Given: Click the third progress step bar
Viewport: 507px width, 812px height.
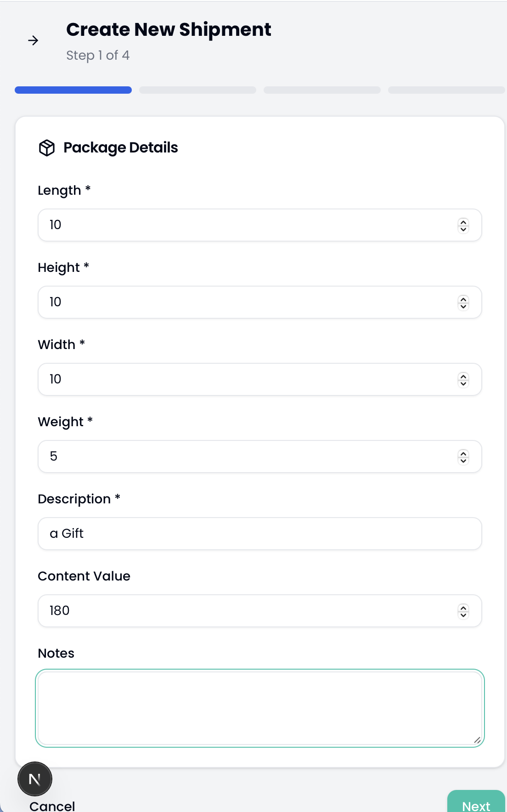Looking at the screenshot, I should (x=322, y=90).
